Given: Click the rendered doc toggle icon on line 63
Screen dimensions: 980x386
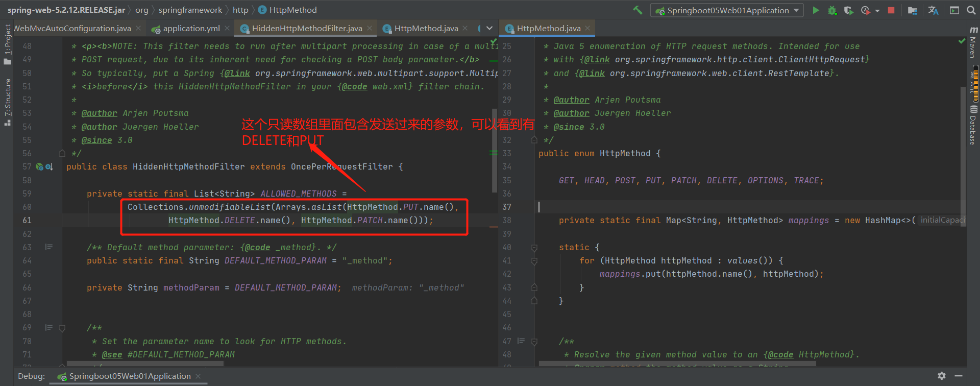Looking at the screenshot, I should 49,247.
